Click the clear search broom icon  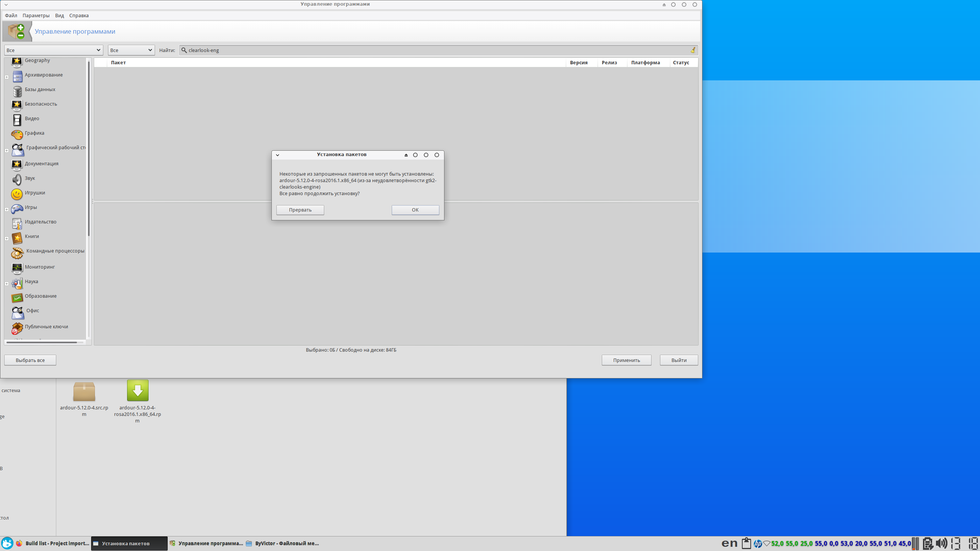pos(693,50)
